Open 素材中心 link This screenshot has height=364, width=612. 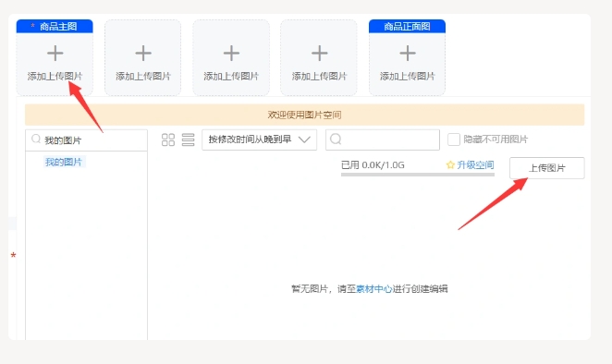(x=373, y=289)
